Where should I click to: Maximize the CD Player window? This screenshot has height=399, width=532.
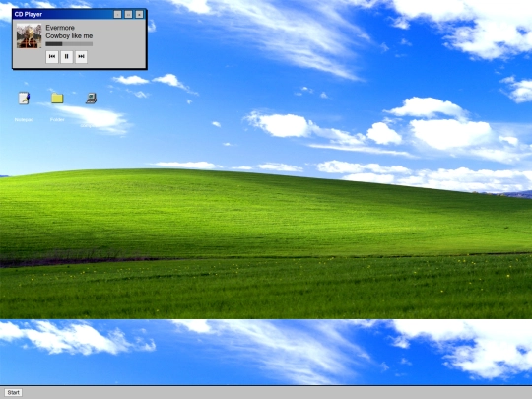[x=128, y=14]
